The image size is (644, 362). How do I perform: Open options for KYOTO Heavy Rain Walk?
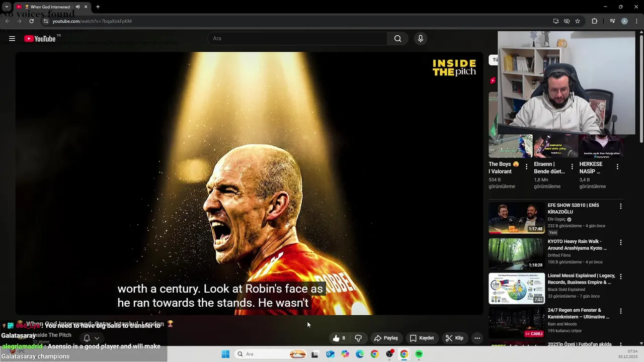[620, 242]
